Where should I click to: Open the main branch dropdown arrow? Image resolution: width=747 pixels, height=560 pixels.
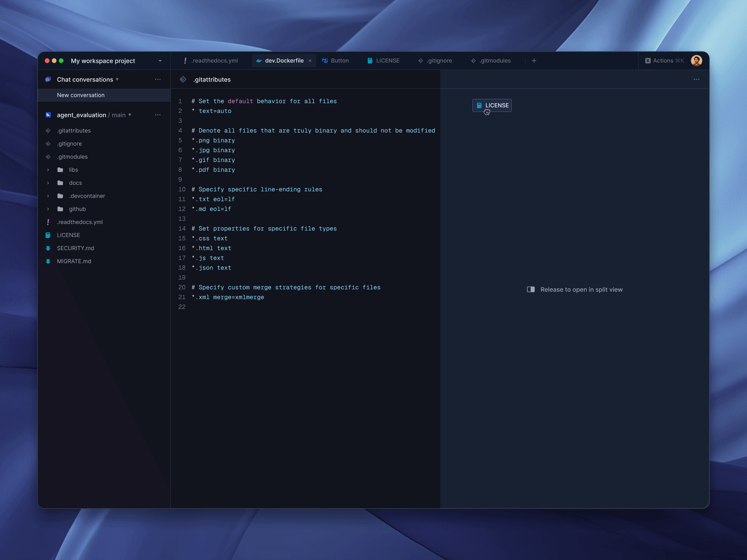pyautogui.click(x=130, y=115)
